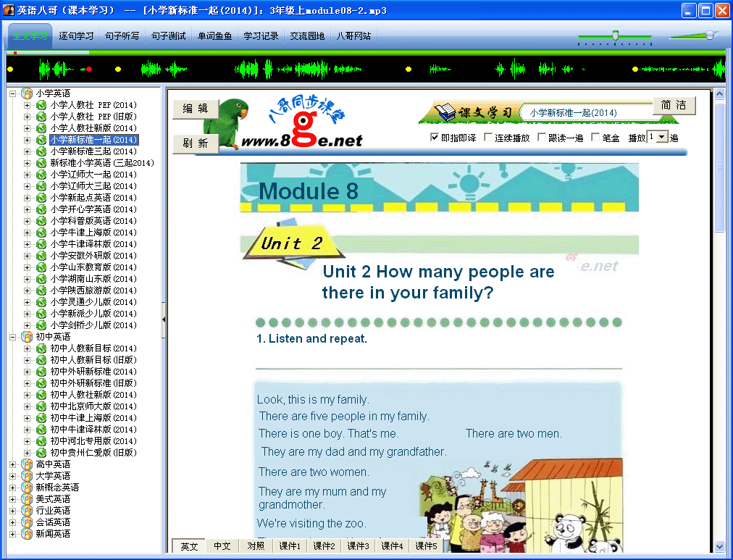Click the 小学英语 folder icon
733x560 pixels.
pos(27,93)
